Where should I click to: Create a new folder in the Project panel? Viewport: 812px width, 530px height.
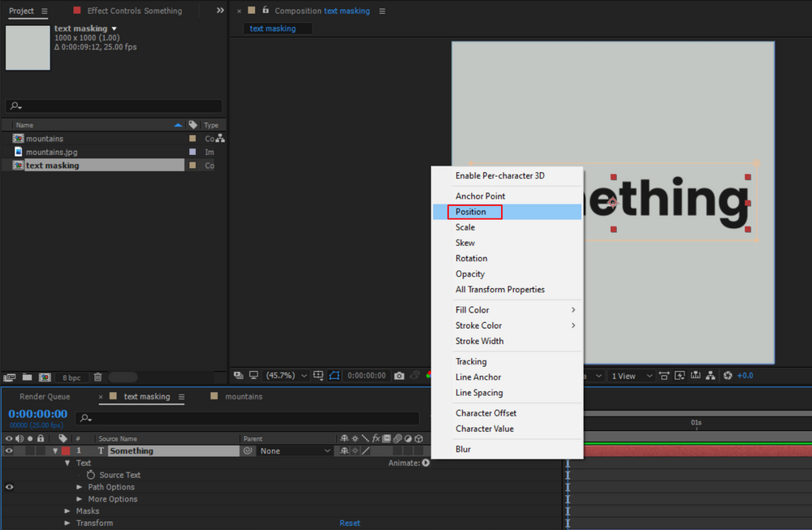click(27, 376)
